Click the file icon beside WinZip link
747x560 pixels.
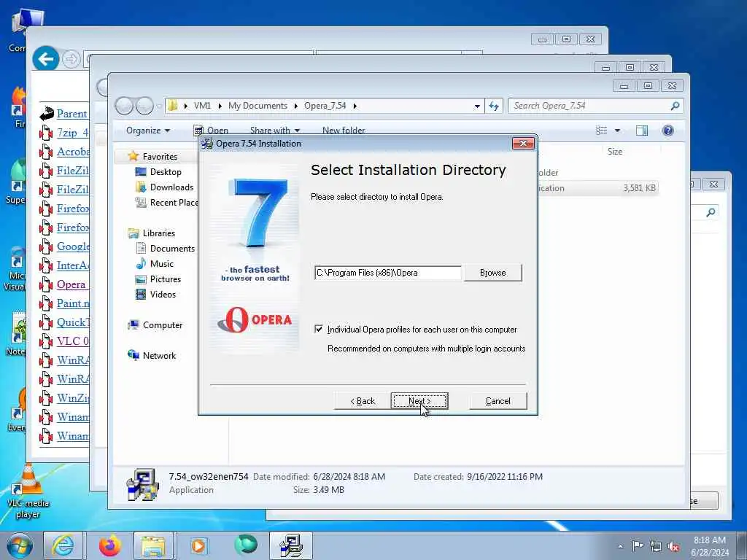(46, 398)
